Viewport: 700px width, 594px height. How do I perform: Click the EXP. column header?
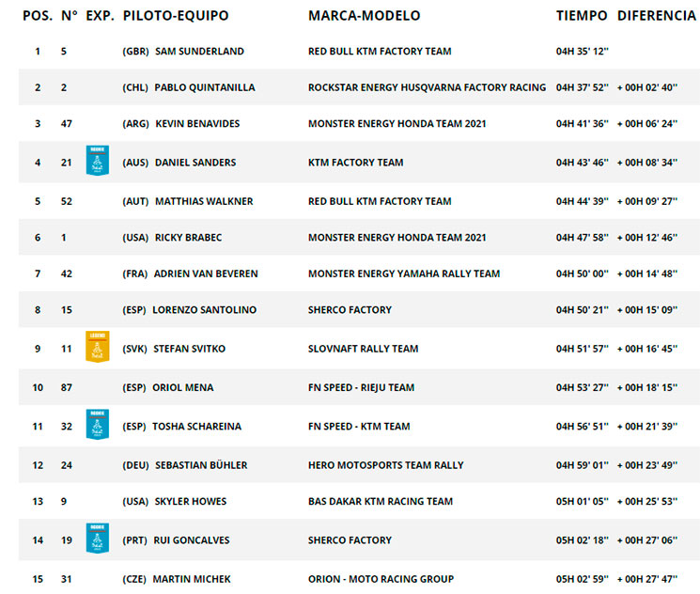coord(100,16)
